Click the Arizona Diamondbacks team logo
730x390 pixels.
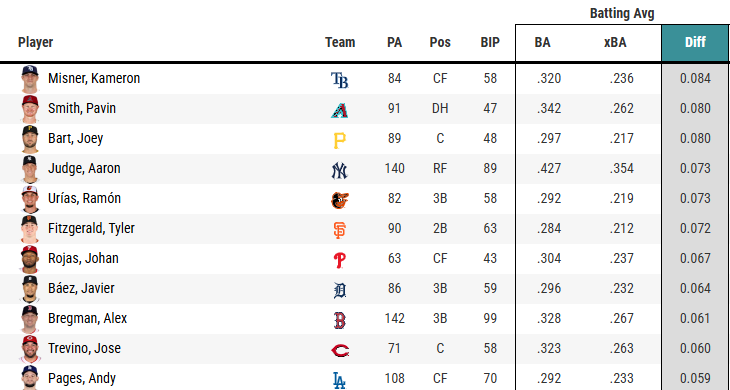click(339, 110)
